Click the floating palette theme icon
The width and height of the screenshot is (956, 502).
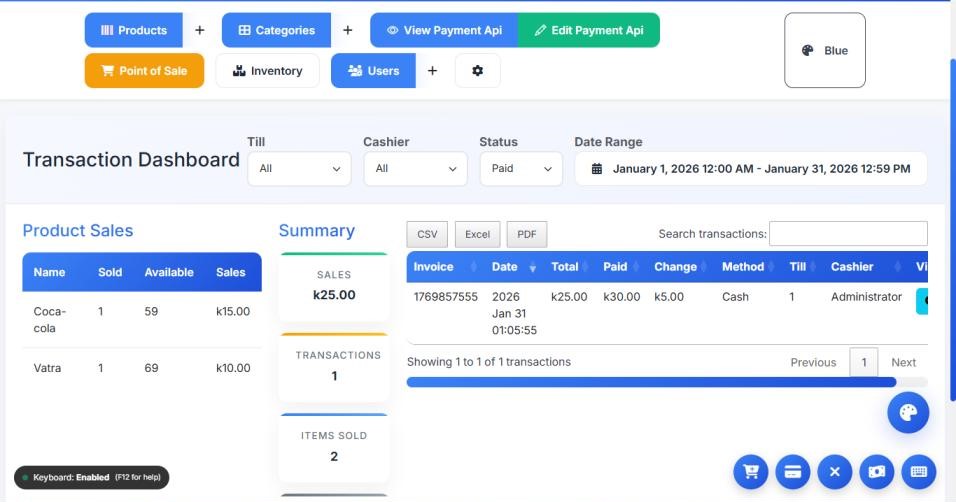click(908, 413)
